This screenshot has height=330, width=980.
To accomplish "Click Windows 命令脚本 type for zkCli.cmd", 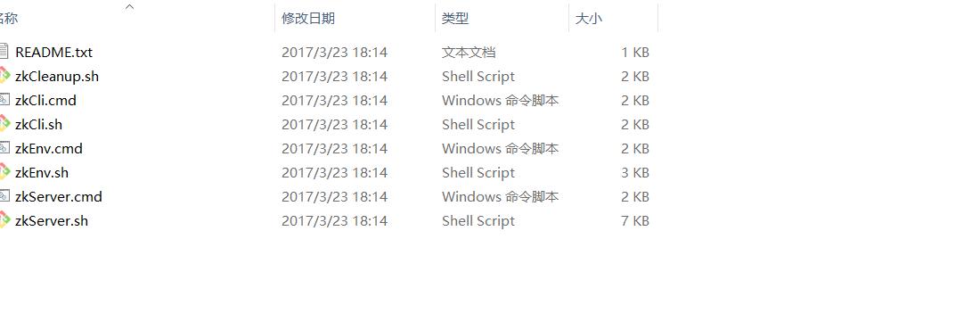I will 500,100.
